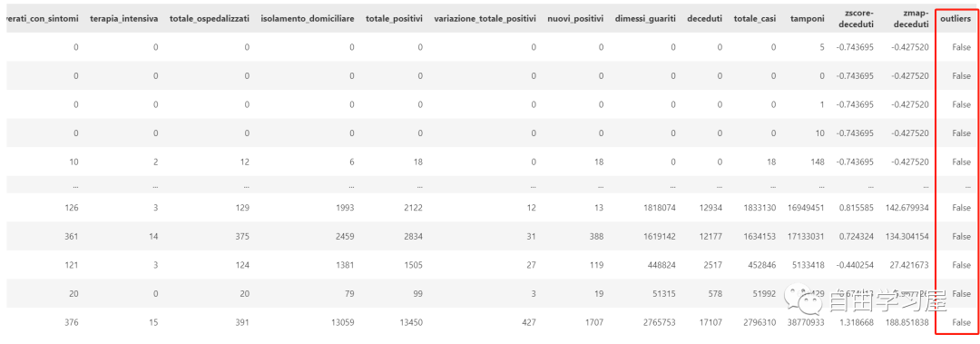
Task: Click the totale_ospedalizzati column header
Action: point(210,19)
